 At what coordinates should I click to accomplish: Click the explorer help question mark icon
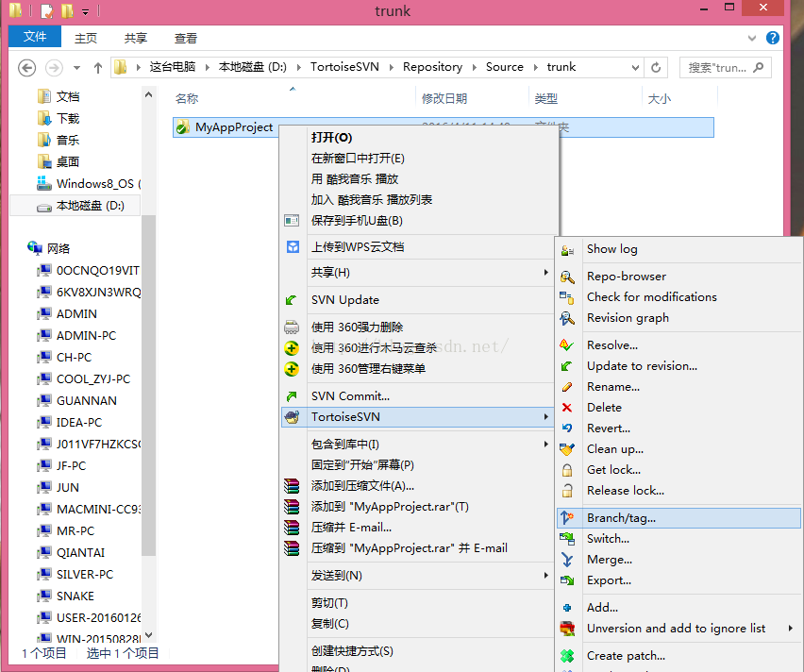tap(772, 38)
